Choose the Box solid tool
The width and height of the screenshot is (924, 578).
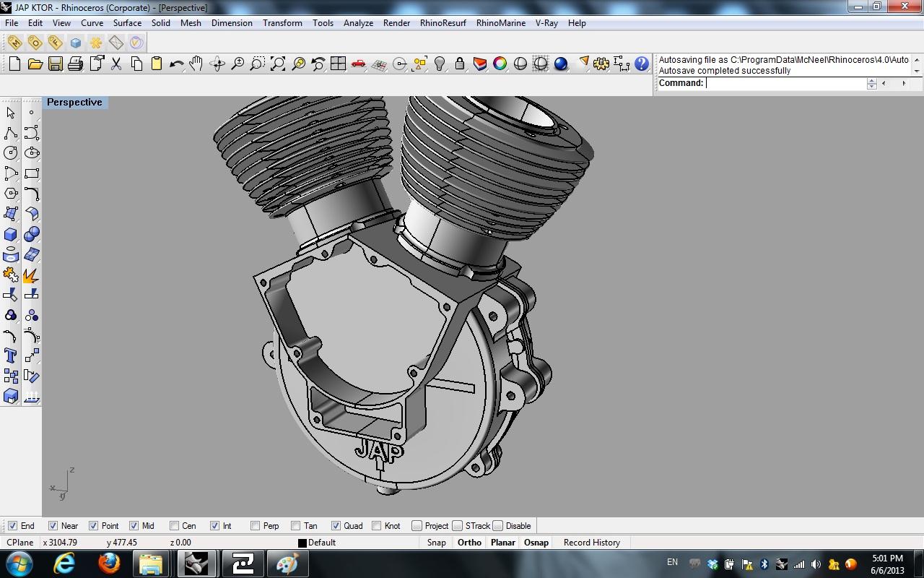tap(11, 234)
